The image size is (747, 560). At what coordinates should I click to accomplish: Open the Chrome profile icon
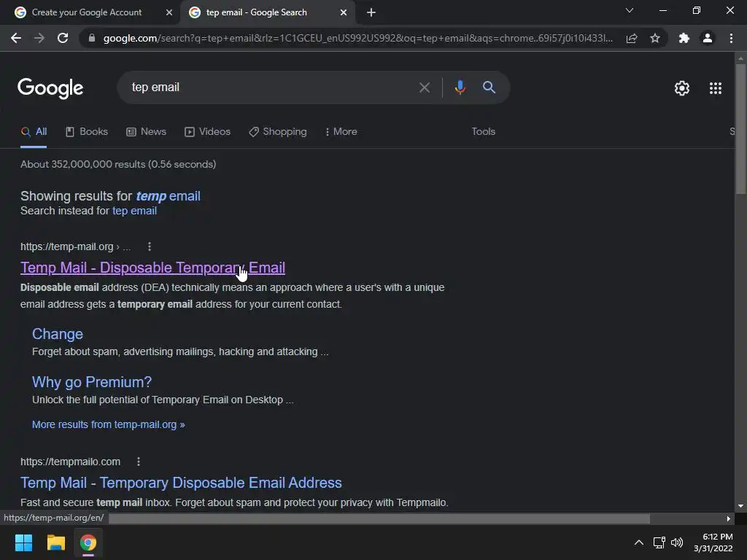[x=708, y=38]
